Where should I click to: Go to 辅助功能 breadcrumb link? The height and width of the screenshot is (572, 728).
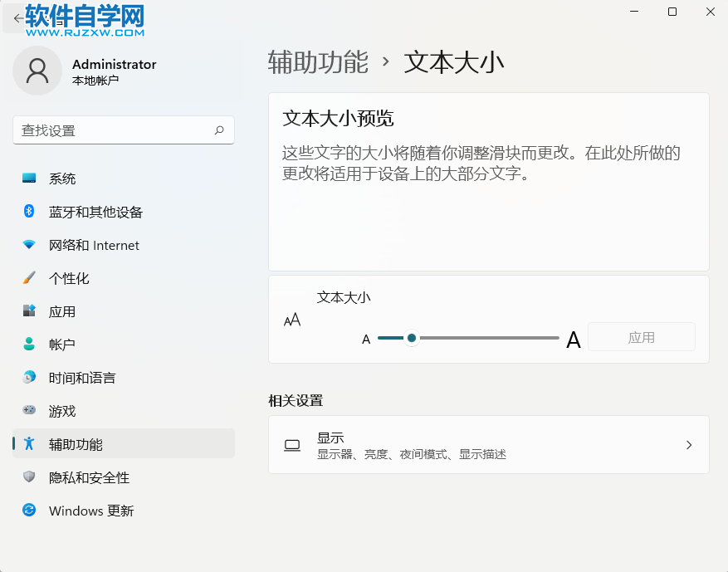pos(318,62)
